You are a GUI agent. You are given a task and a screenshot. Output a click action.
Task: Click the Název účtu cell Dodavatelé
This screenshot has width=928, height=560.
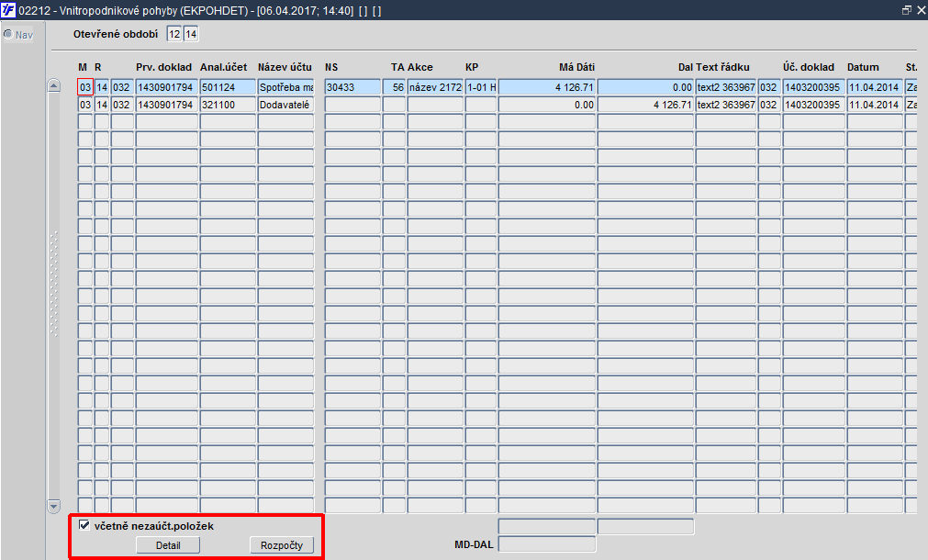[285, 105]
